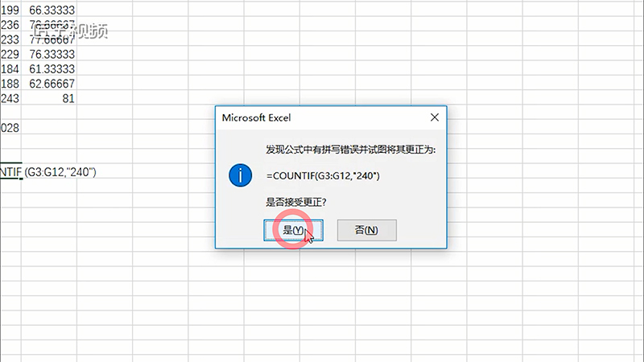Select the cell with value 62.66667
Image resolution: width=644 pixels, height=362 pixels.
[x=52, y=83]
